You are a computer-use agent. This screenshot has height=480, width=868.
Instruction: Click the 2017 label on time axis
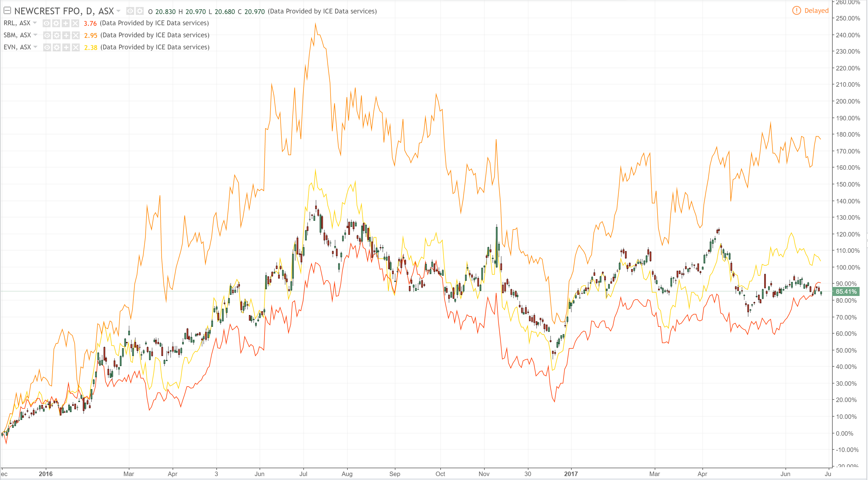[x=571, y=474]
